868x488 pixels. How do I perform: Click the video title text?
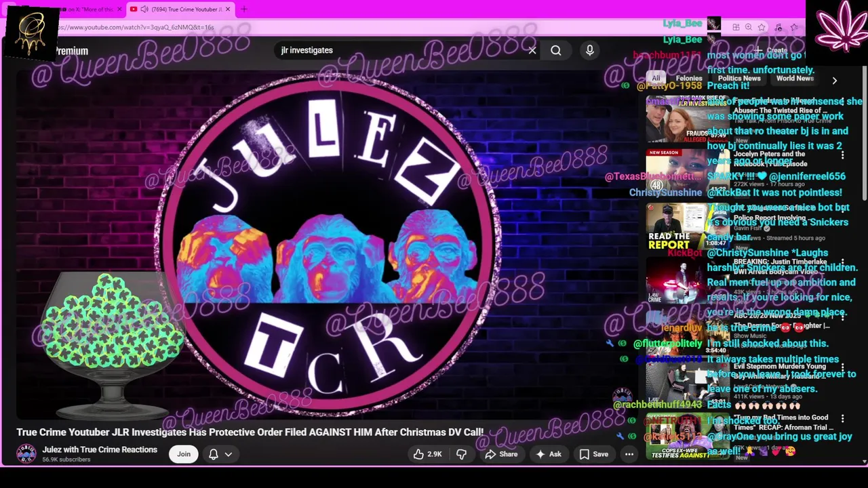(x=250, y=432)
